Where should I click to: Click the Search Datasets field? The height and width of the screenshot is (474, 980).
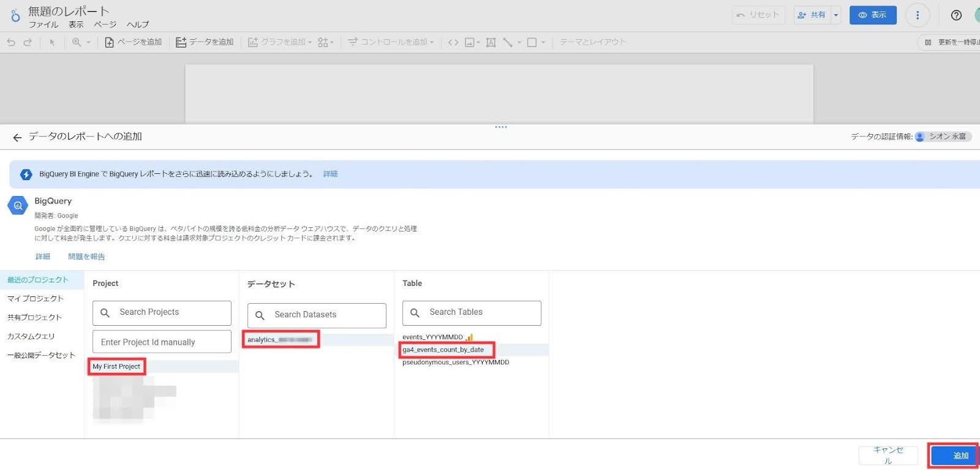tap(317, 315)
